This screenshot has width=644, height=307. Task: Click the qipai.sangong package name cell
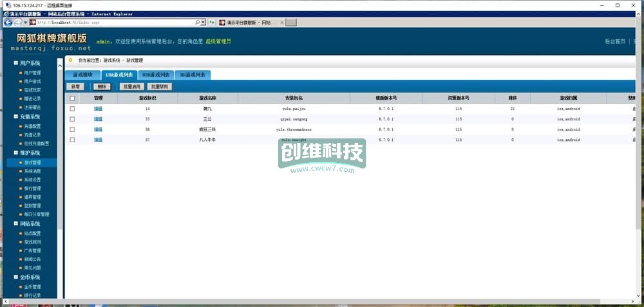pyautogui.click(x=294, y=119)
